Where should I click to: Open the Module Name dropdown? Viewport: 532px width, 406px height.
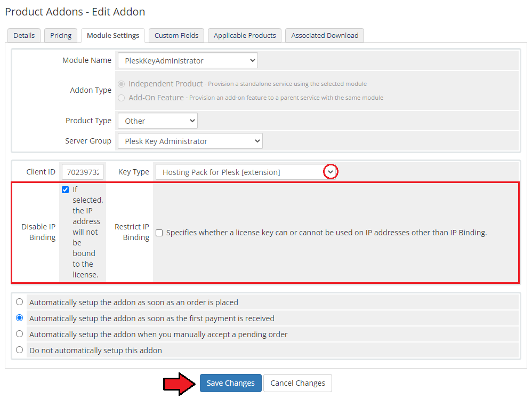point(188,60)
